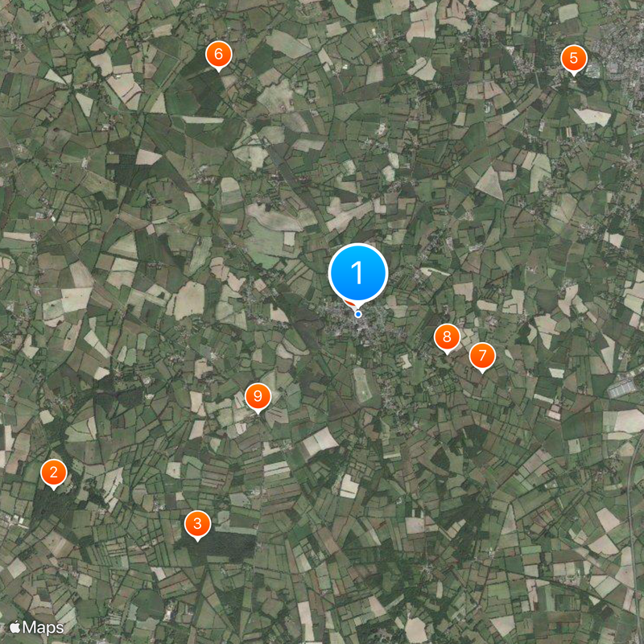Open the orange pin labeled 3
This screenshot has width=644, height=644.
(197, 524)
